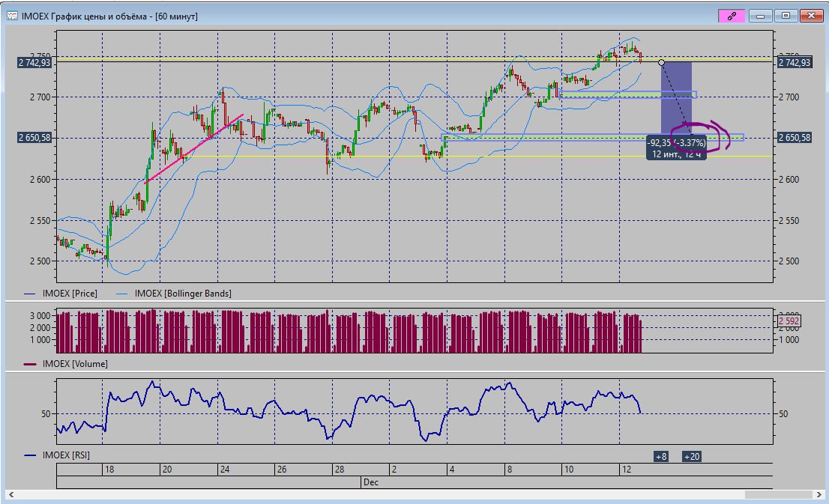Click the right 2 650,58 price label
The width and height of the screenshot is (829, 504).
[795, 138]
